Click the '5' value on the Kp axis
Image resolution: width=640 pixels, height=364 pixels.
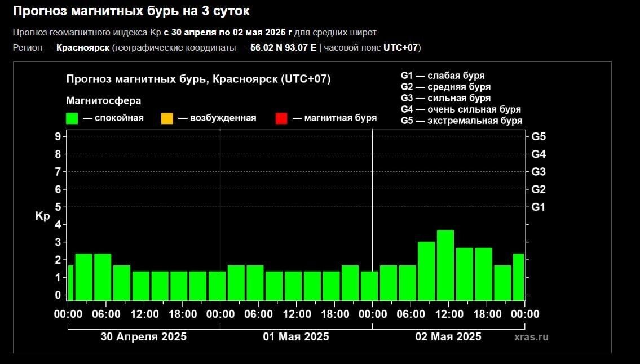(58, 207)
